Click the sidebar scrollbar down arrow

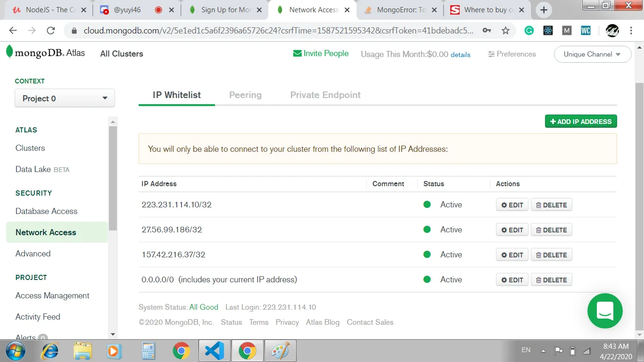pyautogui.click(x=113, y=335)
